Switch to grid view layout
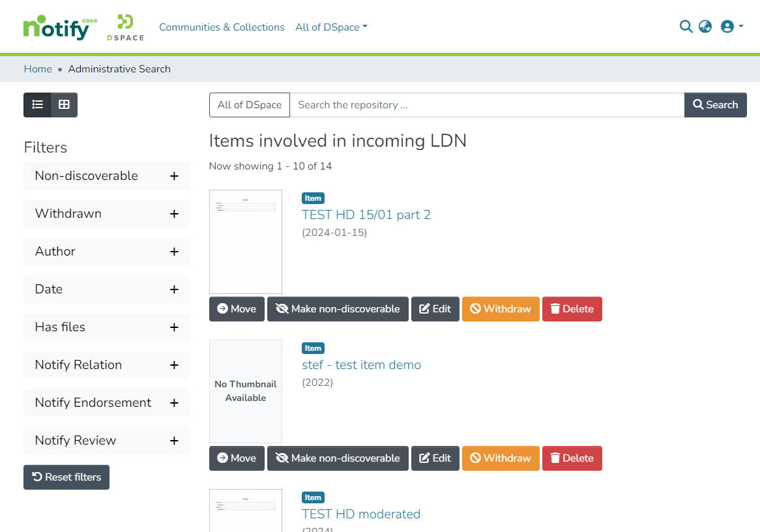The height and width of the screenshot is (532, 760). pos(64,105)
